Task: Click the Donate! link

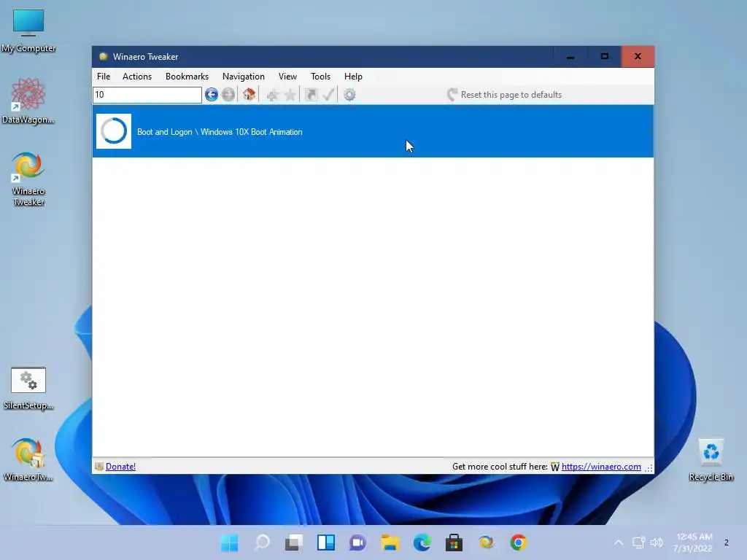Action: 120,467
